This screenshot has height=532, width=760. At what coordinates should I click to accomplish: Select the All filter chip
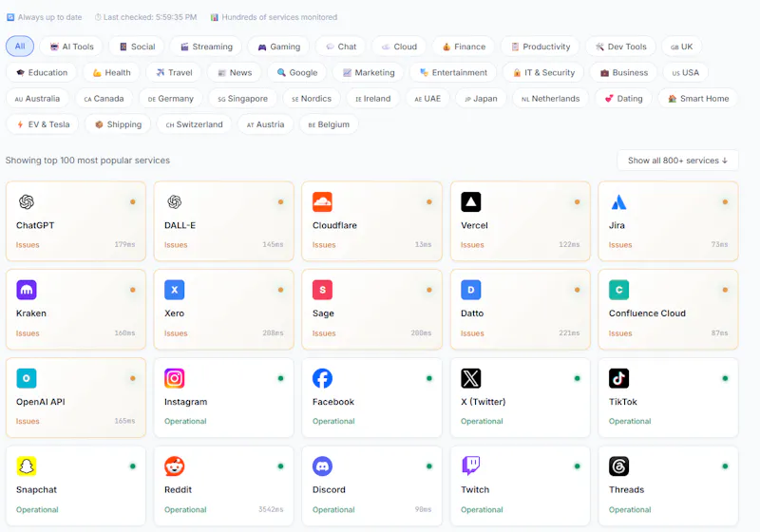pyautogui.click(x=20, y=46)
